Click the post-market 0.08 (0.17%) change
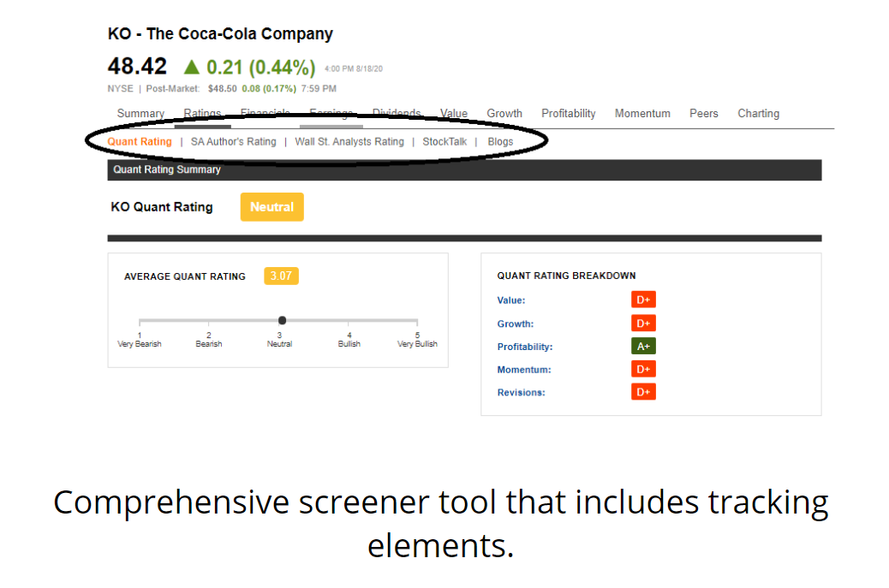This screenshot has height=588, width=889. 269,89
